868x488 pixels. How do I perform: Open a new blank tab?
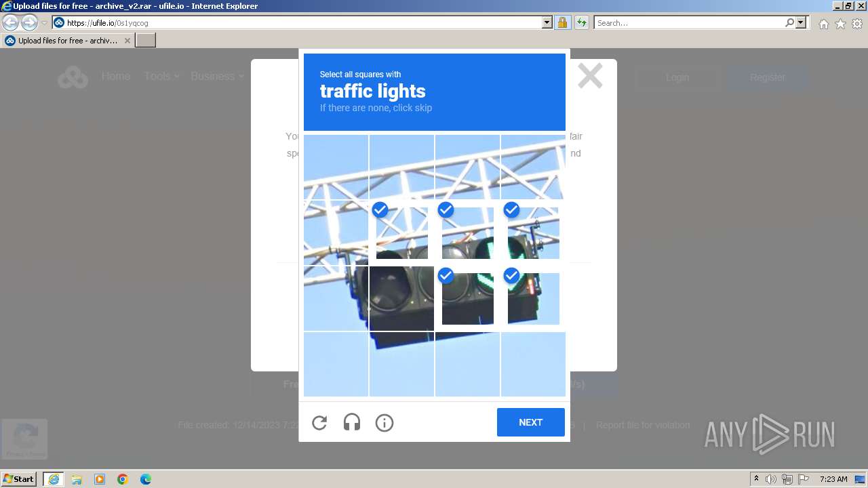[x=146, y=41]
